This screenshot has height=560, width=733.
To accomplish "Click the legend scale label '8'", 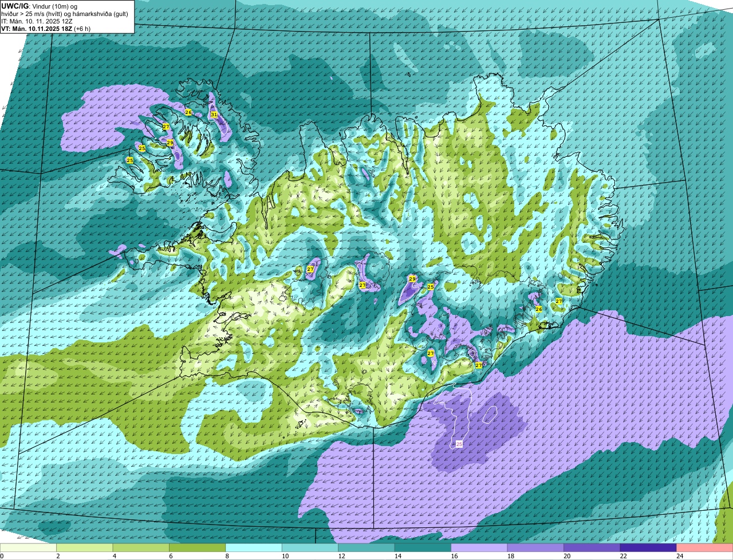I will [227, 556].
